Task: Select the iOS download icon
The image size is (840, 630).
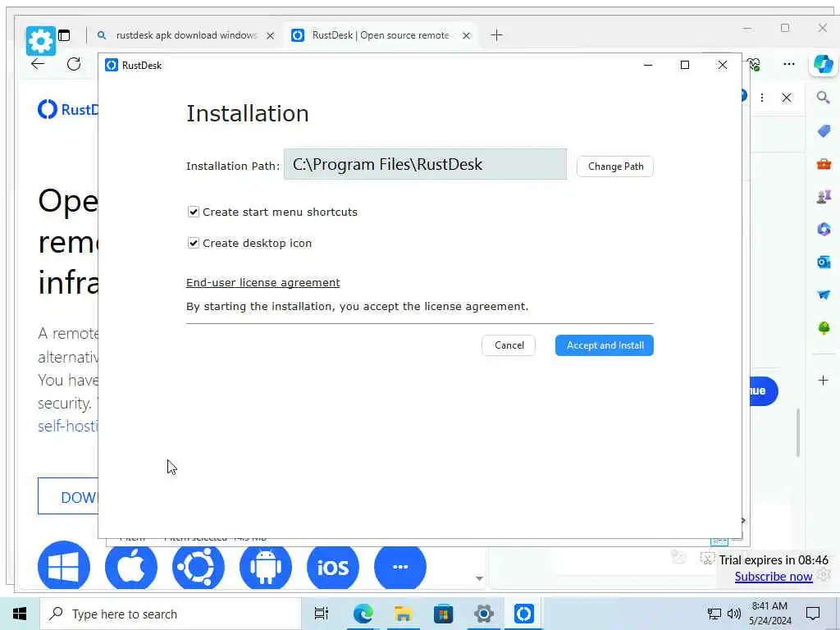Action: [x=333, y=567]
